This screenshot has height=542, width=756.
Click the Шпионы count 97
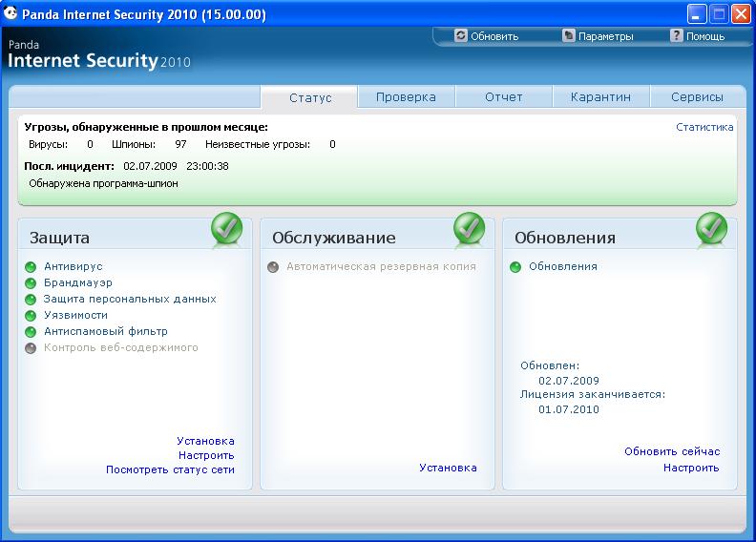[x=180, y=144]
